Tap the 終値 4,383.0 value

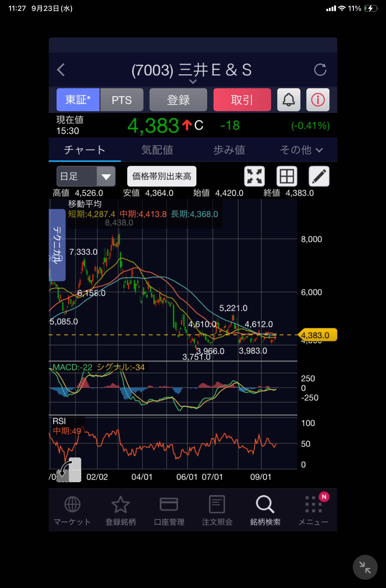click(289, 193)
